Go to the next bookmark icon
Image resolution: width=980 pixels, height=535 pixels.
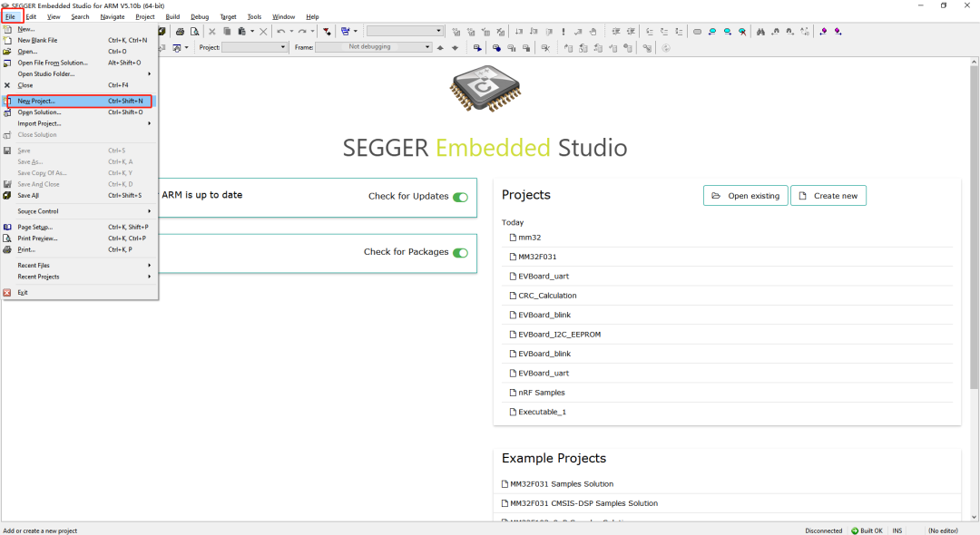coord(728,31)
